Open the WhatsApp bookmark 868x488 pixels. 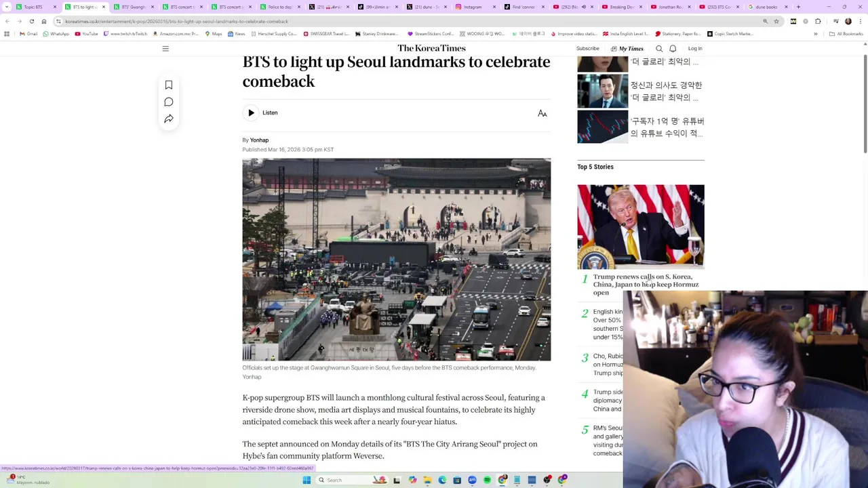tap(56, 34)
